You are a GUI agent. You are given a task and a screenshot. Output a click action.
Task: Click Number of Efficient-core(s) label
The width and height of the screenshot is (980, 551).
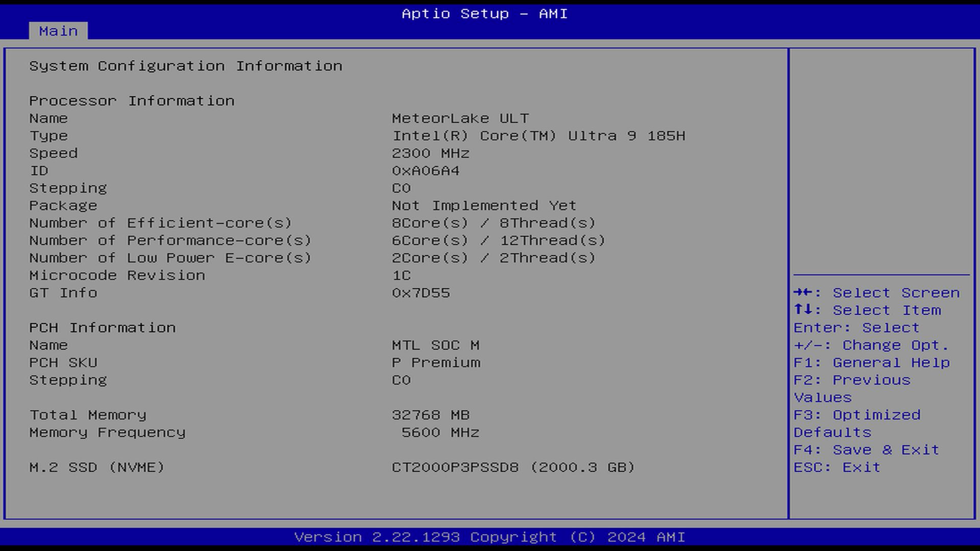click(160, 223)
